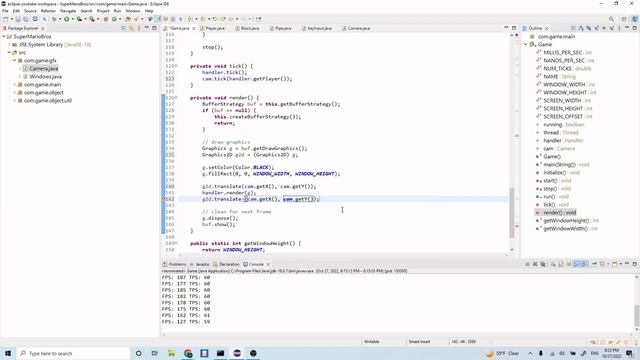Click Remove Launch icon in Console toolbar
This screenshot has height=360, width=640.
click(x=535, y=264)
